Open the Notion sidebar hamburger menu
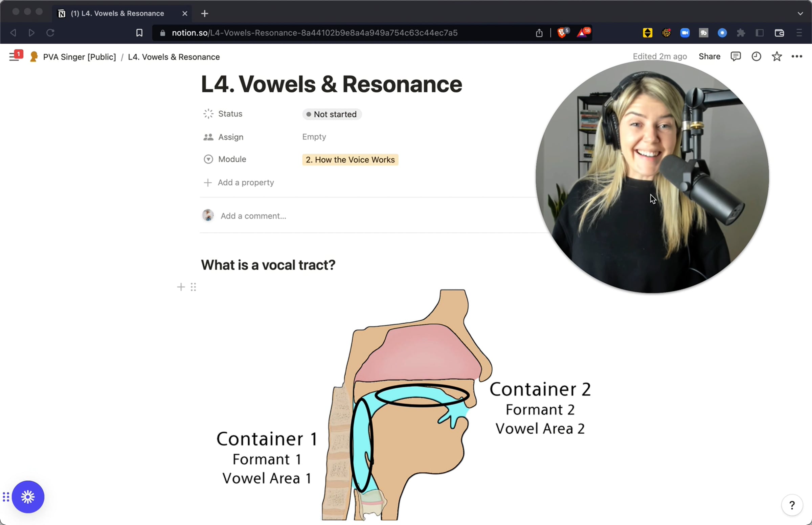The image size is (812, 525). pyautogui.click(x=14, y=57)
